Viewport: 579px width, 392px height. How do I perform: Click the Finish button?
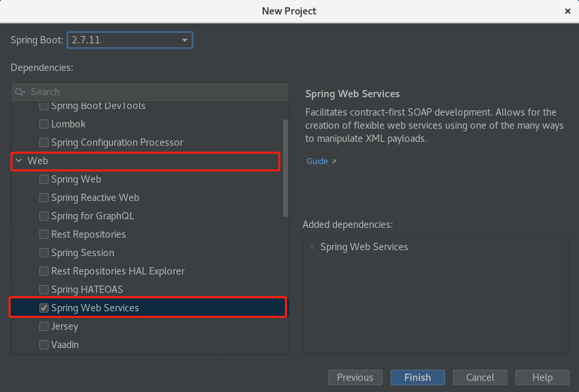[418, 377]
